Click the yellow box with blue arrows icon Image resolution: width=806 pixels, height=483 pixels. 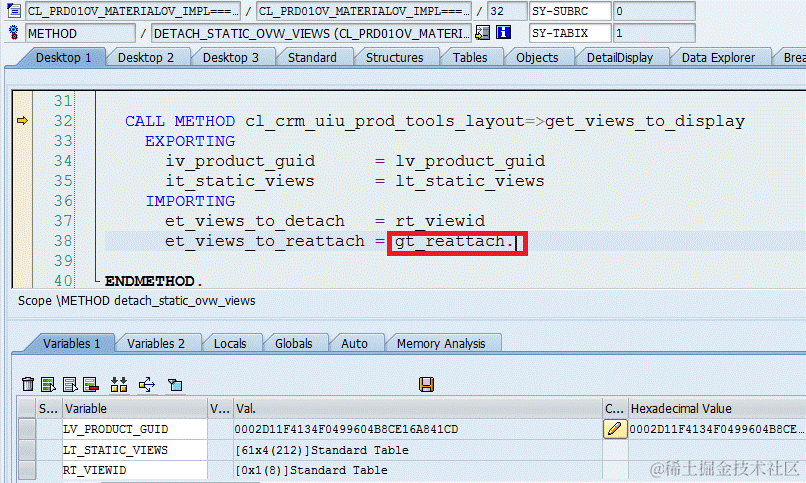coord(147,384)
